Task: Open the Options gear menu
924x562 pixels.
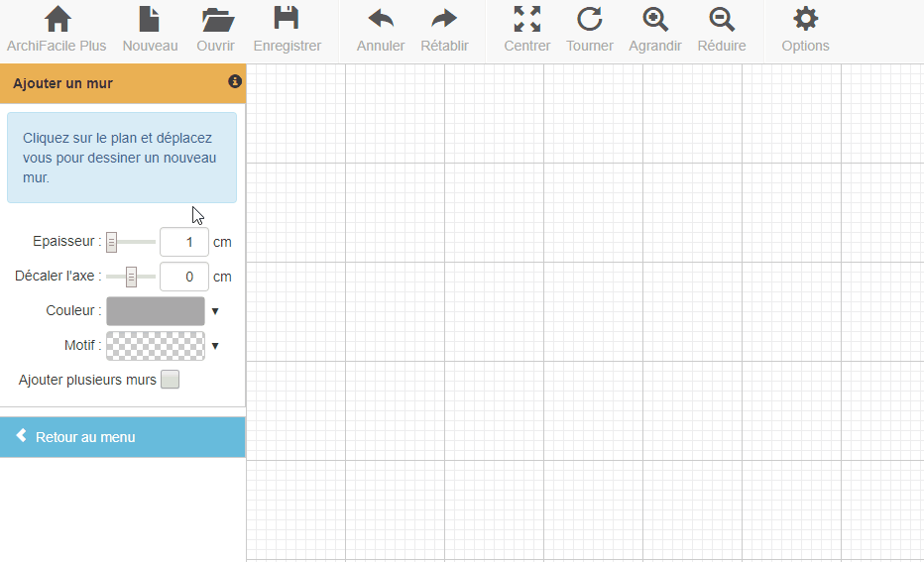Action: (x=805, y=20)
